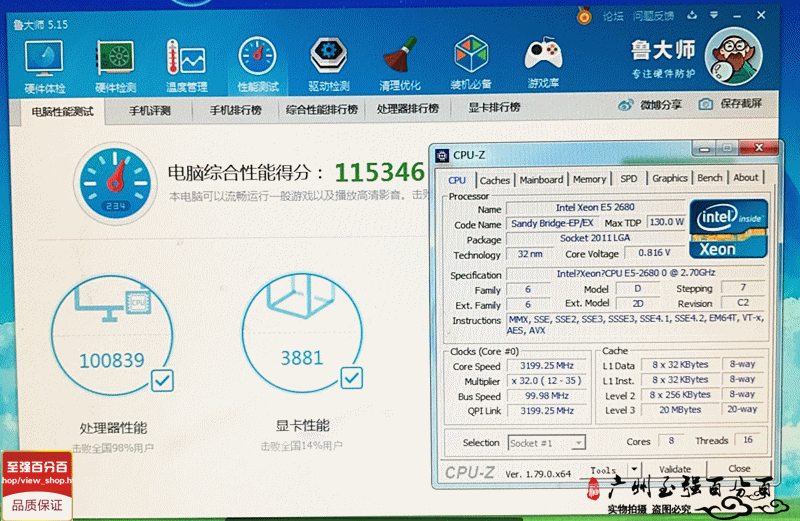This screenshot has height=521, width=800.
Task: Click the Threads value 16
Action: pos(748,440)
